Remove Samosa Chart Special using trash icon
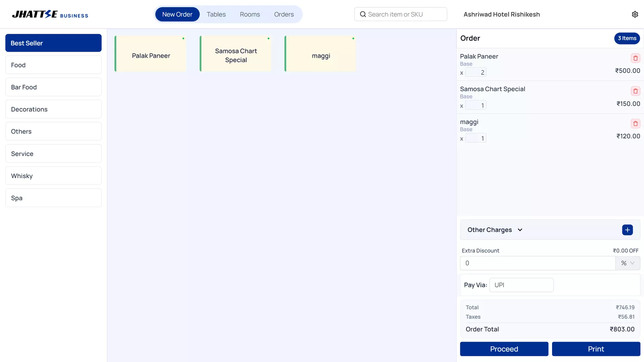The height and width of the screenshot is (362, 644). 635,91
